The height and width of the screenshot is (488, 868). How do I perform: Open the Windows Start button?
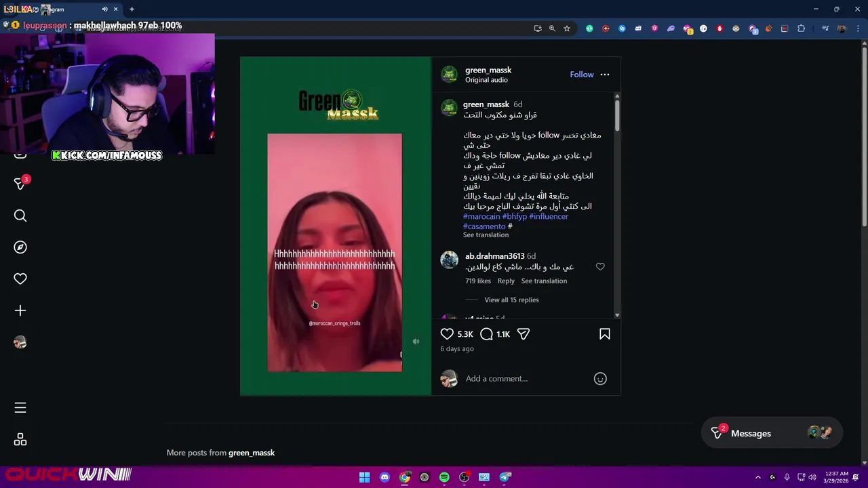364,477
